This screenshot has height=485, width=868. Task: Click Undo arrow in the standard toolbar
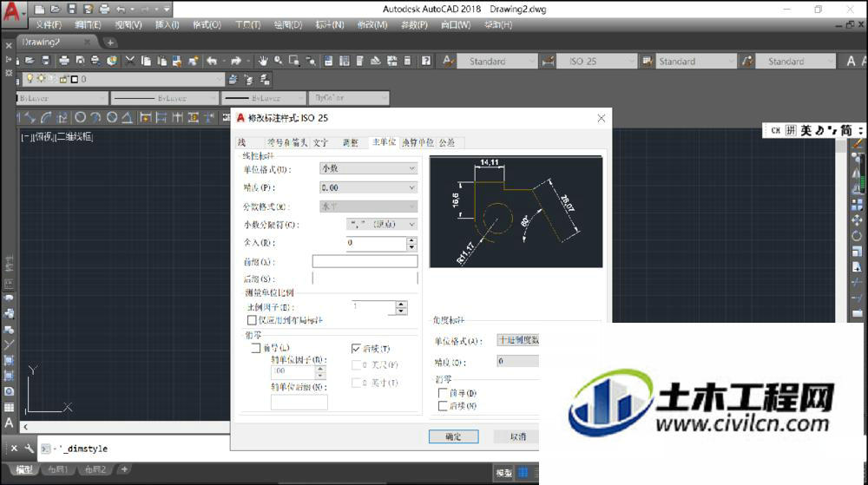(212, 61)
